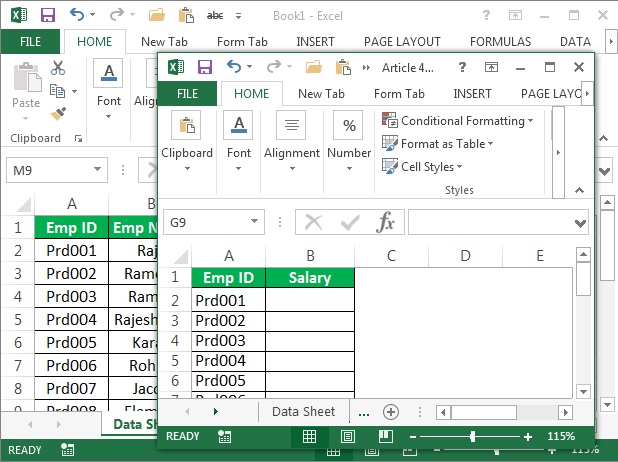Click zoom out minus in Article 4 status bar
The width and height of the screenshot is (618, 462).
click(413, 437)
